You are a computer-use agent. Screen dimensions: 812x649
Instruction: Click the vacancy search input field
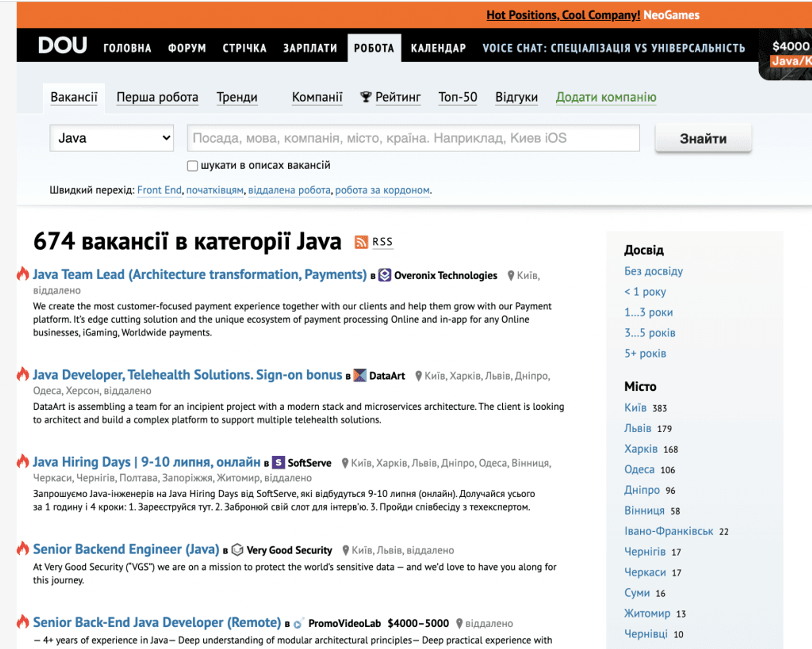point(413,138)
